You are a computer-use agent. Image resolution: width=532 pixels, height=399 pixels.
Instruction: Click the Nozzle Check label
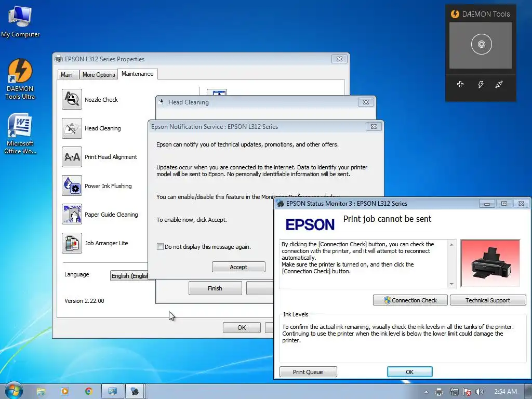coord(101,100)
